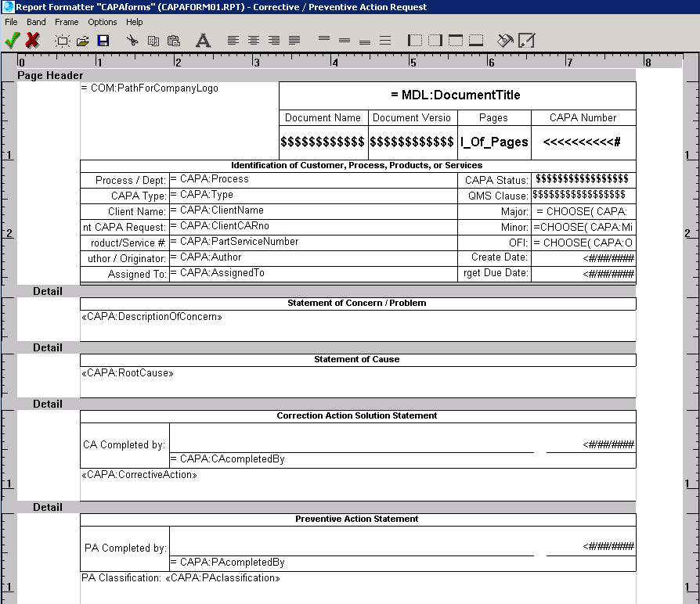Center text with alignment toolbar icon
This screenshot has height=604, width=700.
pyautogui.click(x=254, y=40)
